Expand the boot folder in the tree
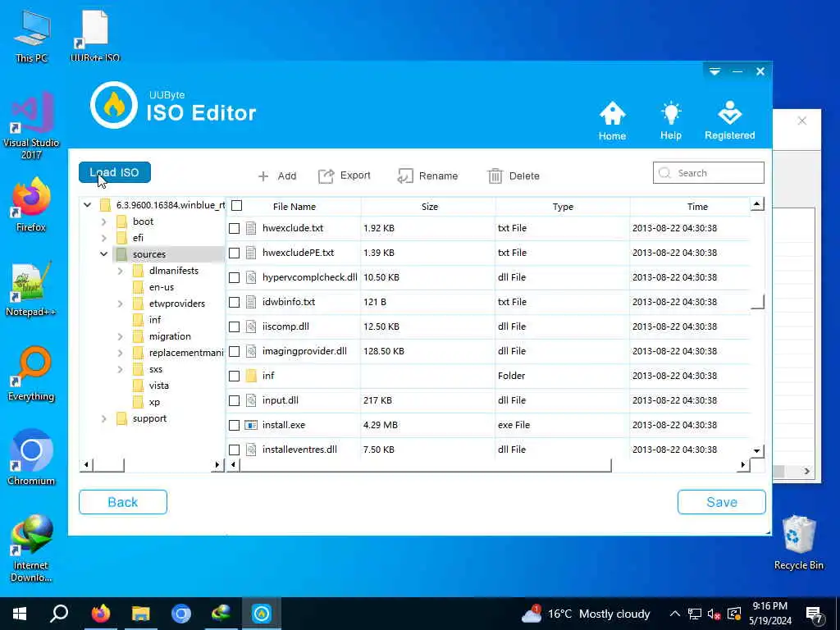This screenshot has width=840, height=630. (x=104, y=221)
